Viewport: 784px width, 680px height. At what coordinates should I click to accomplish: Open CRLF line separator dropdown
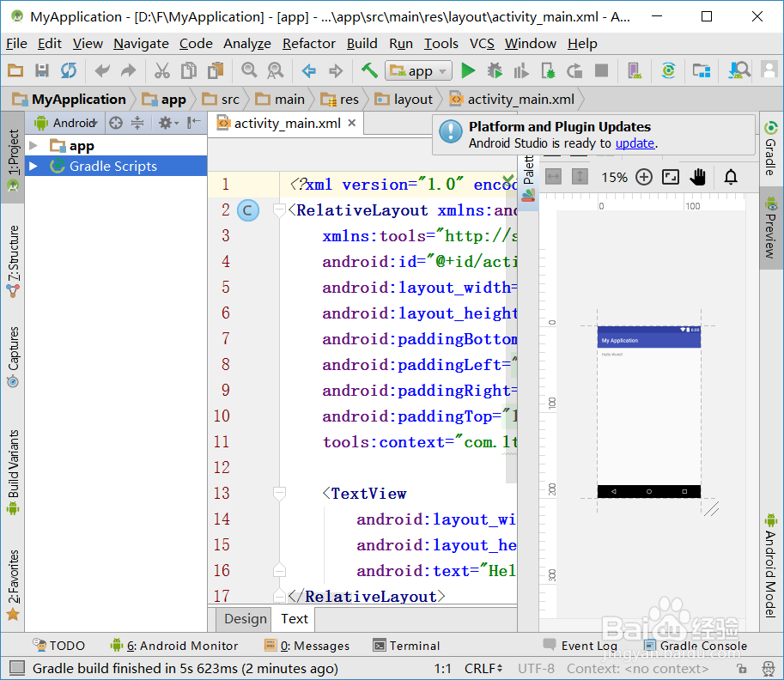point(483,669)
